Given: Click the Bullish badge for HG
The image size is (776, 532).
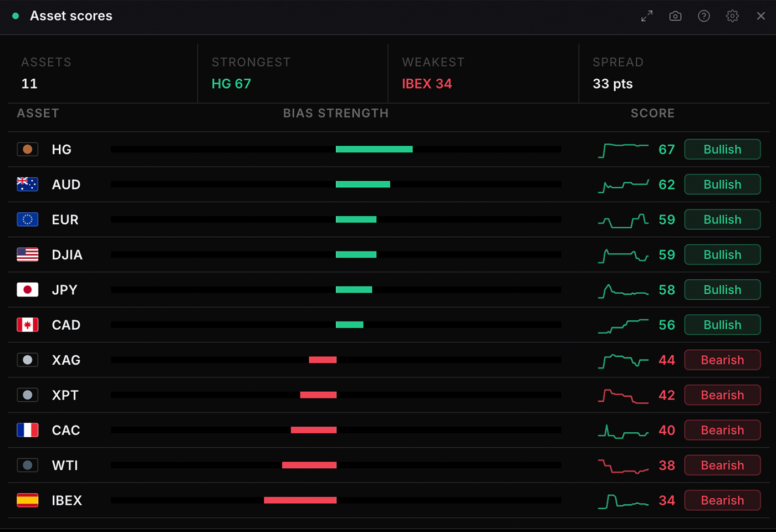Looking at the screenshot, I should coord(722,149).
